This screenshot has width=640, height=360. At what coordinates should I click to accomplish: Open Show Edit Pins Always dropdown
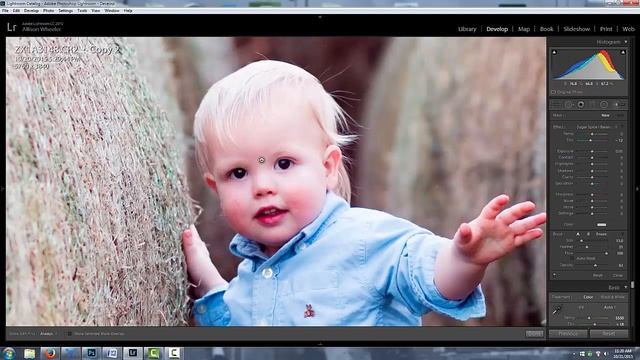coord(48,334)
